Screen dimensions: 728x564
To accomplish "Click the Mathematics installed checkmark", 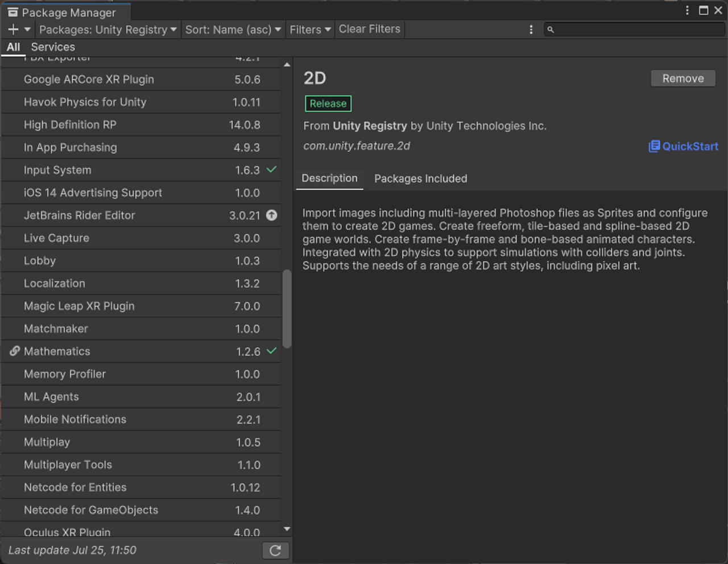I will 272,351.
